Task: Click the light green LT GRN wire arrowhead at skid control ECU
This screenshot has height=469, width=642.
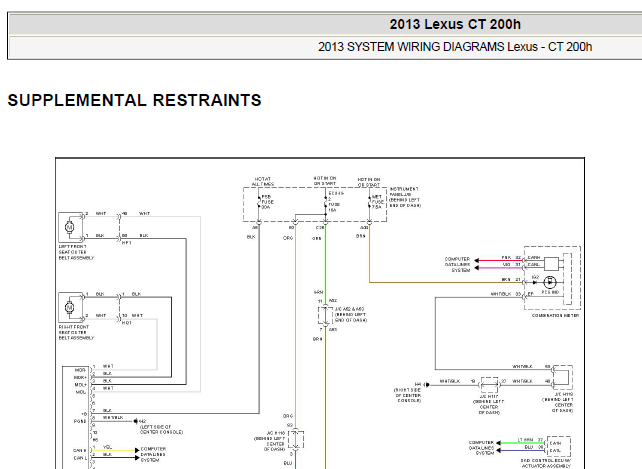Action: (x=499, y=443)
